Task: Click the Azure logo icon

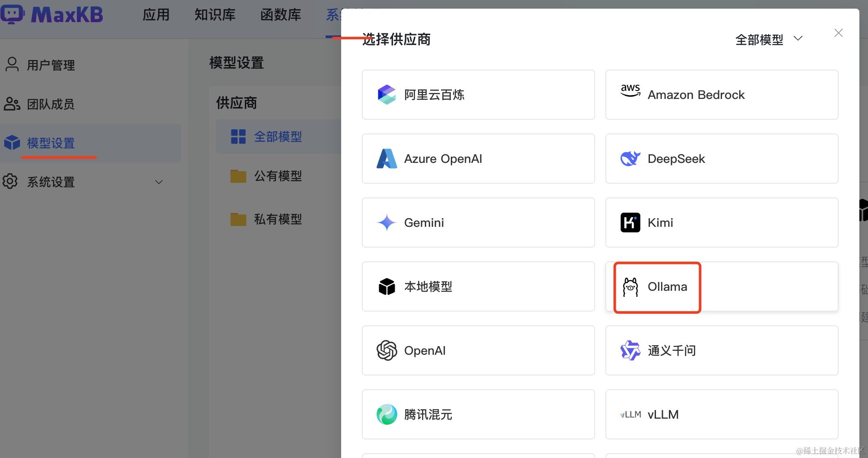Action: [x=386, y=159]
